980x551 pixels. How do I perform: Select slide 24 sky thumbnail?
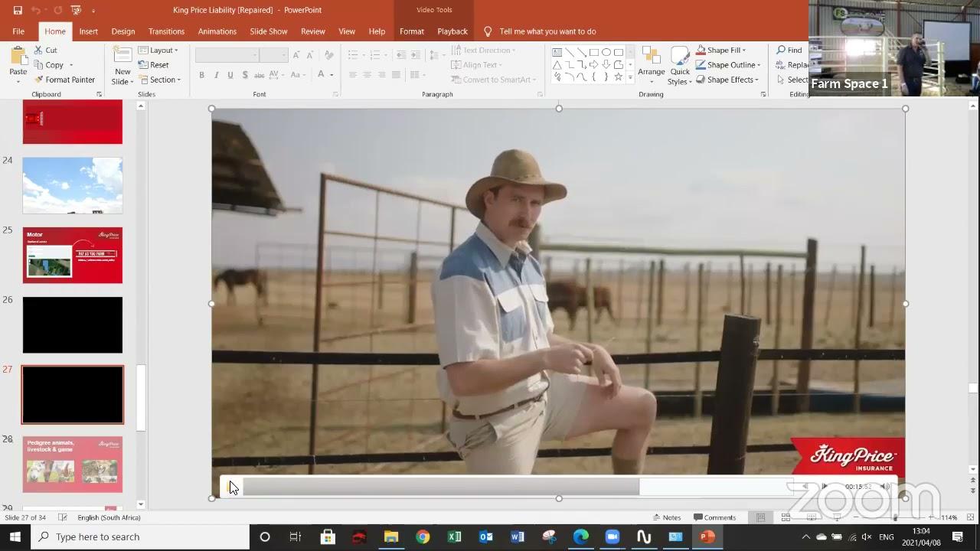[x=73, y=185]
